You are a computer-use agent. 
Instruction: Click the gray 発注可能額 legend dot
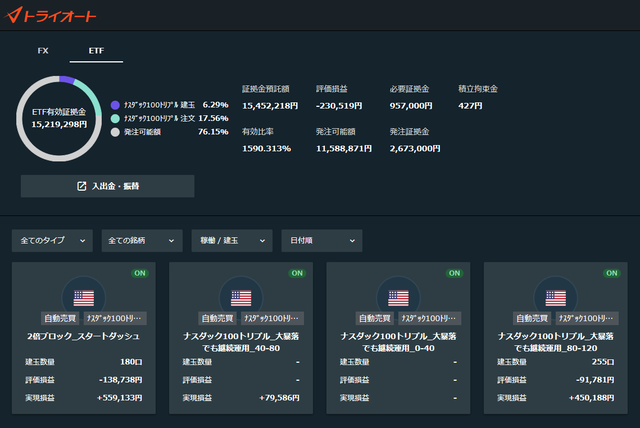(x=115, y=132)
